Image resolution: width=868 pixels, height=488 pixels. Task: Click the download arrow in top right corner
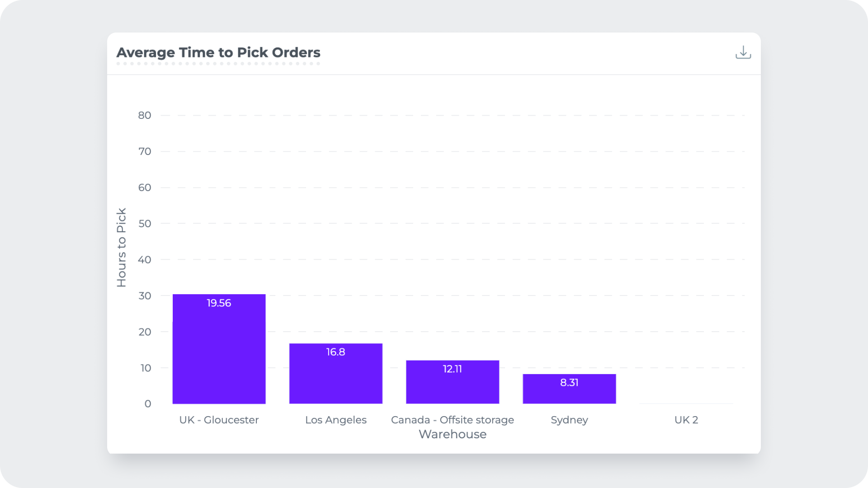pyautogui.click(x=743, y=52)
